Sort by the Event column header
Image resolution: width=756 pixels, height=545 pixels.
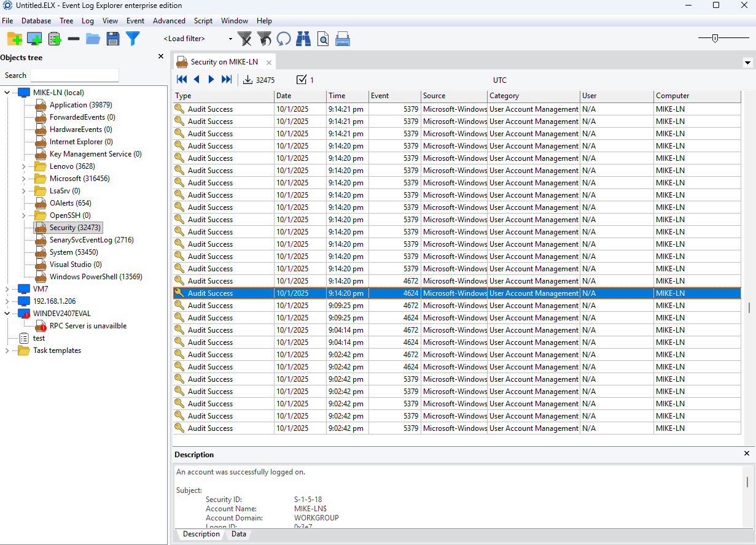(x=393, y=96)
